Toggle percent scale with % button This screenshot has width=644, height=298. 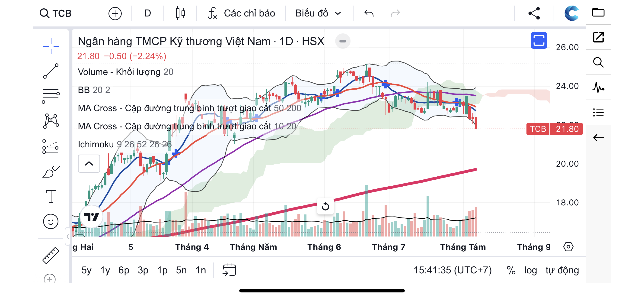[511, 270]
